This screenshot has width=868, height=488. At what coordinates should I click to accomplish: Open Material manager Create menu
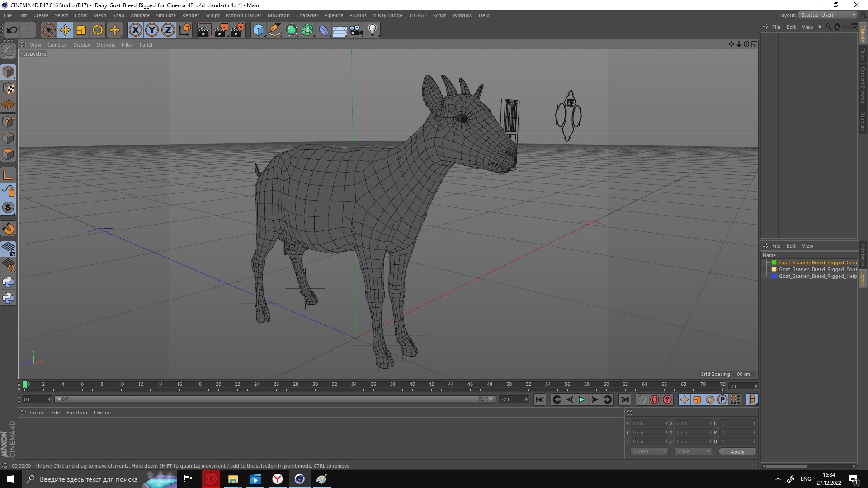tap(37, 413)
